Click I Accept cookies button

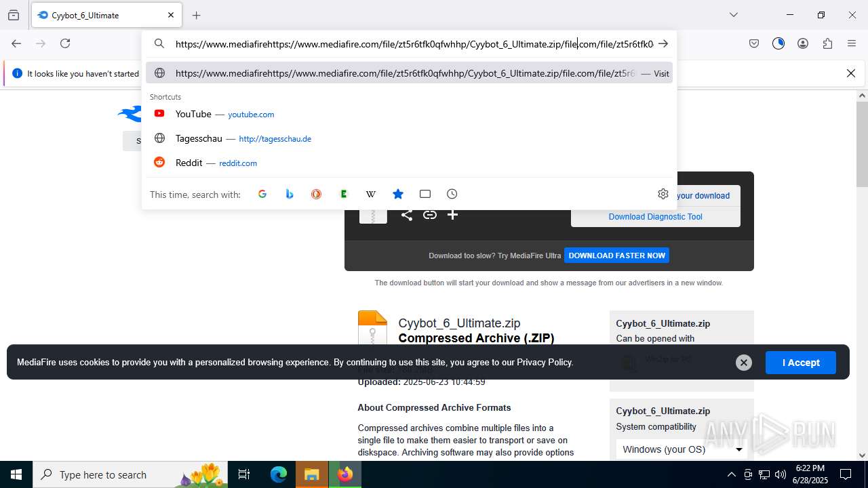tap(801, 363)
